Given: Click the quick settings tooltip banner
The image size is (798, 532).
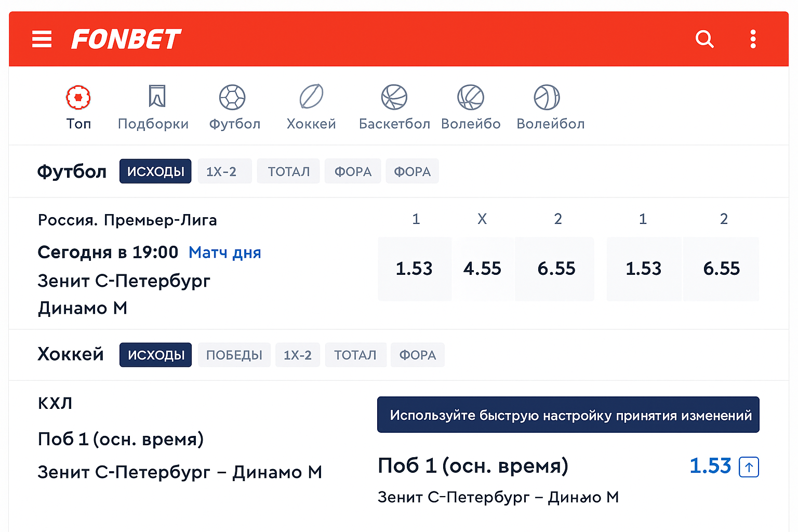Looking at the screenshot, I should click(568, 415).
